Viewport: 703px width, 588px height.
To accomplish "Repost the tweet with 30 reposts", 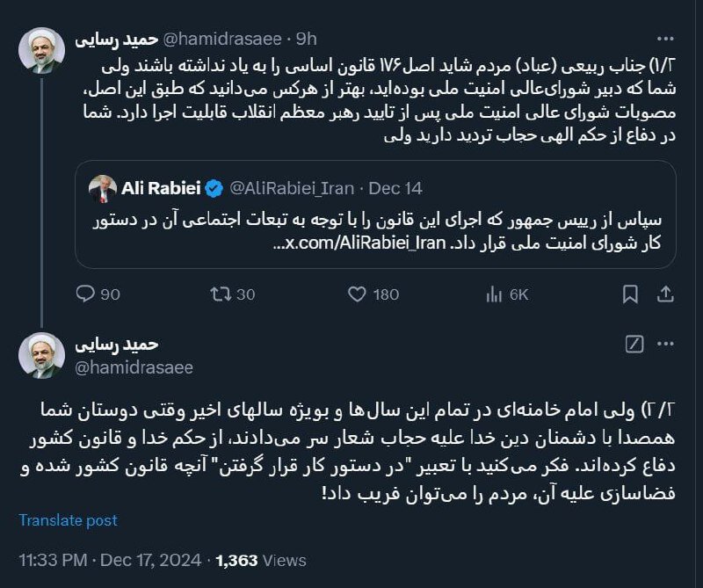I will pos(221,294).
